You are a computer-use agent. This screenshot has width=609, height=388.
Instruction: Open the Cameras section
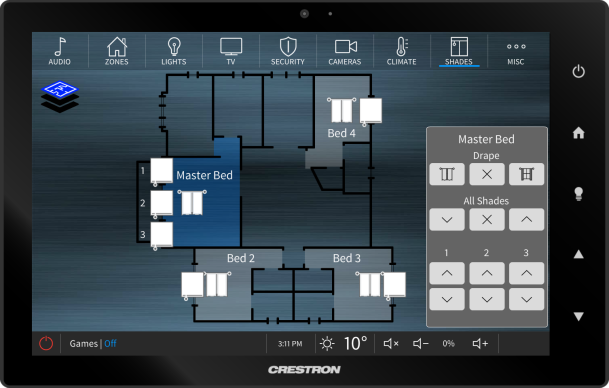pos(345,51)
